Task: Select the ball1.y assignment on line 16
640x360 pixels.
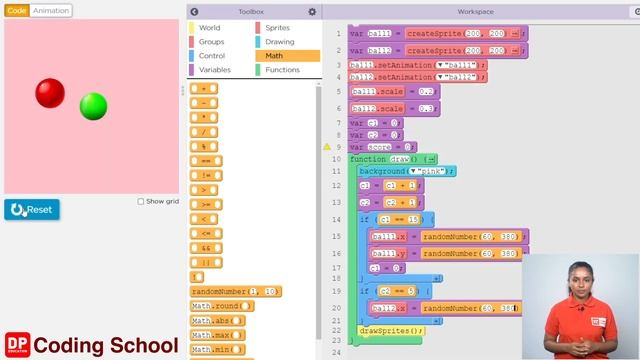Action: click(448, 254)
